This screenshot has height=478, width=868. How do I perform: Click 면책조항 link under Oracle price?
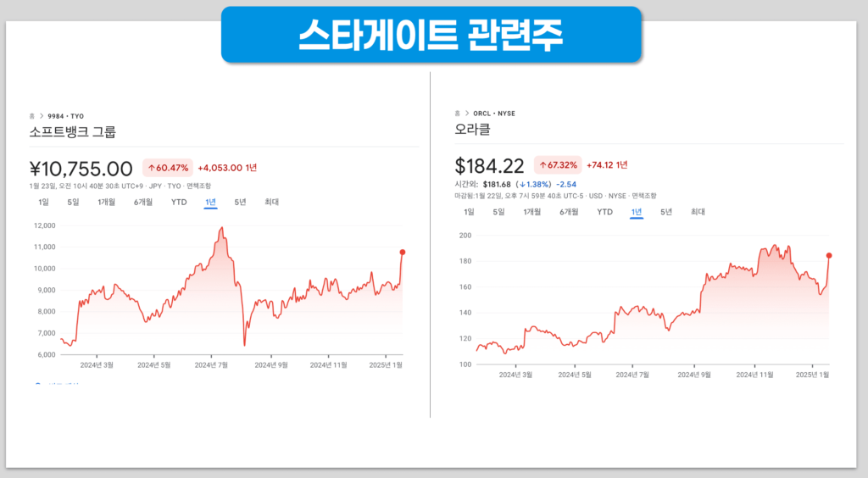tap(644, 196)
